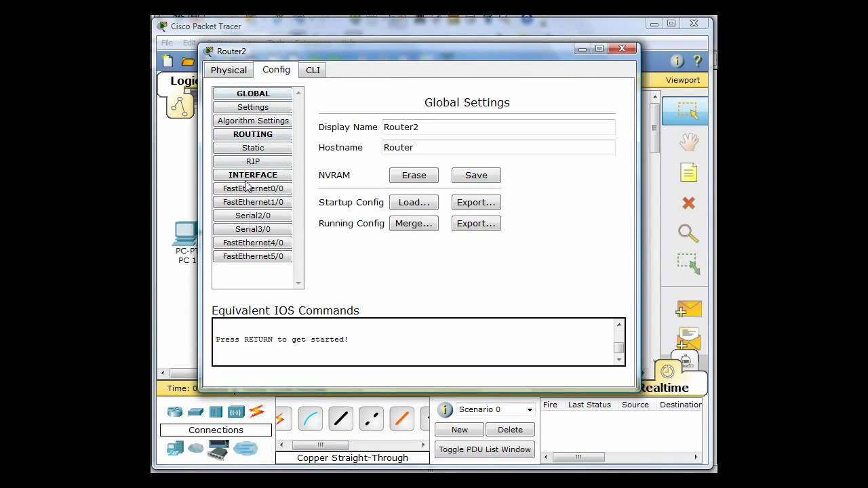Switch to the Physical tab
The width and height of the screenshot is (868, 488).
229,70
